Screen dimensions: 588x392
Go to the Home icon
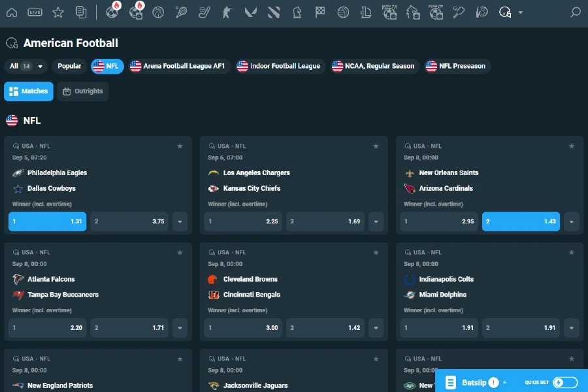pos(12,12)
